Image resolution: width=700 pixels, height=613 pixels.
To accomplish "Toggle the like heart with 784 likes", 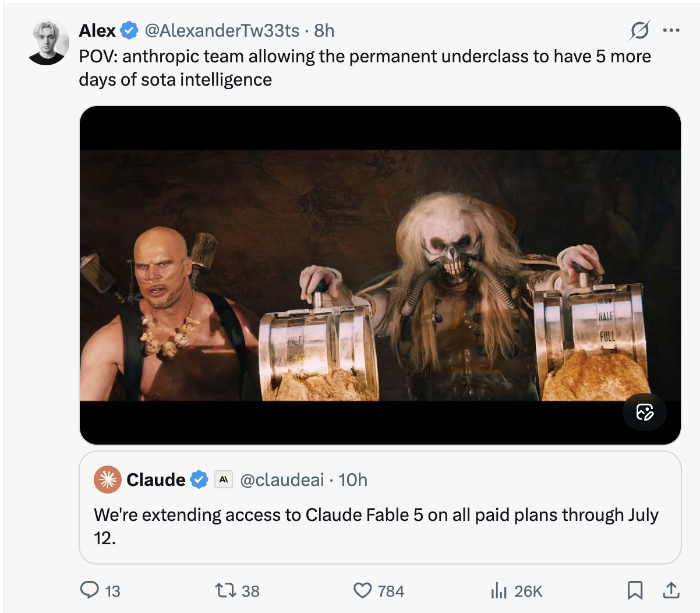I will click(379, 591).
